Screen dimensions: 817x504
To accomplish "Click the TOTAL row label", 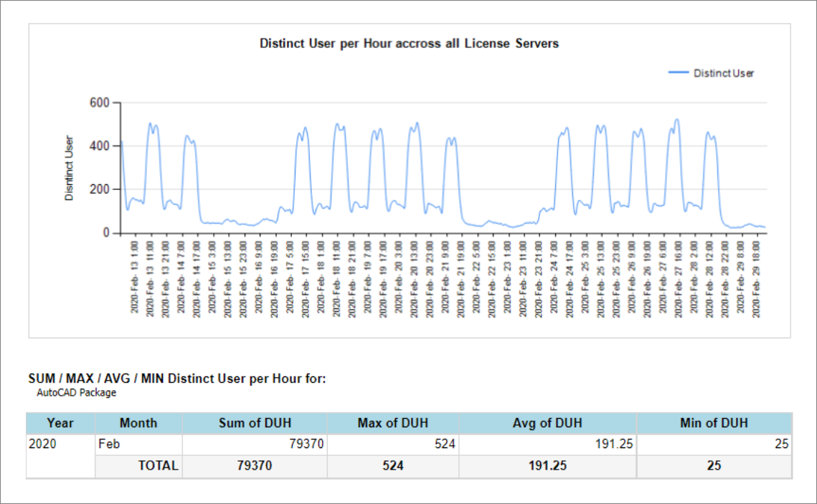I will click(x=157, y=465).
